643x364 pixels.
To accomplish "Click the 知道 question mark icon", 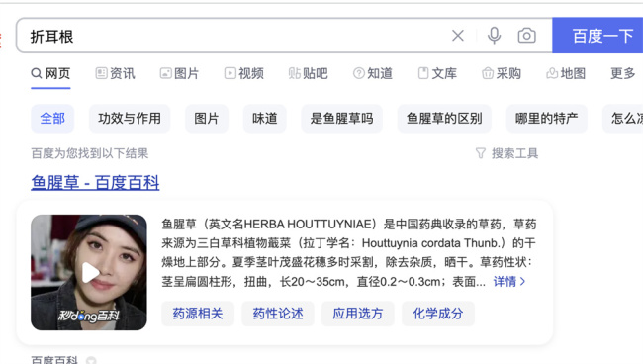I will (359, 73).
